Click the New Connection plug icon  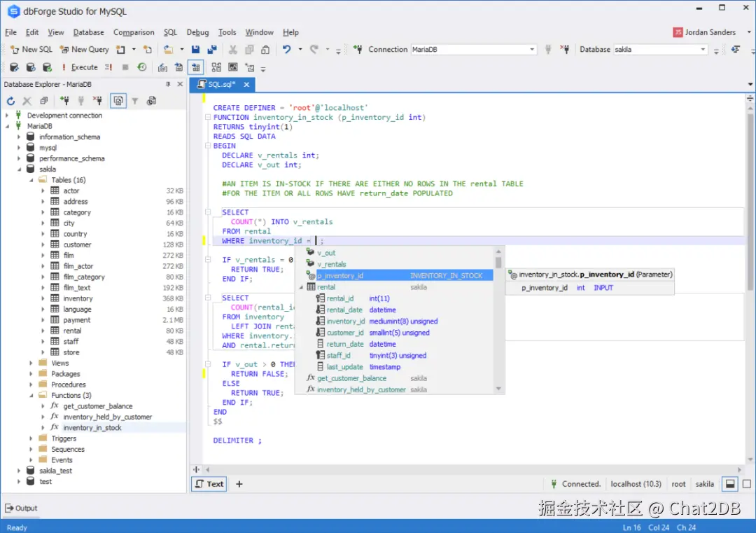tap(65, 99)
